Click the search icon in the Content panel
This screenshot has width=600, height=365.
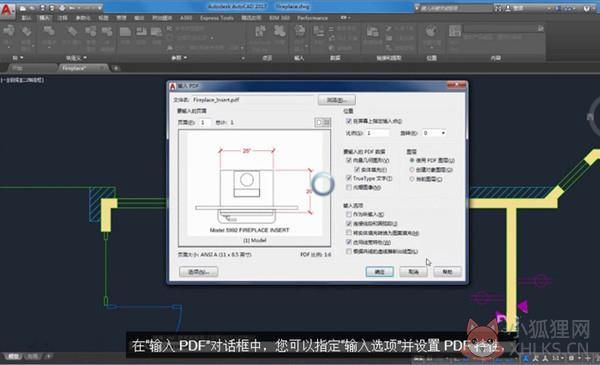[x=540, y=28]
